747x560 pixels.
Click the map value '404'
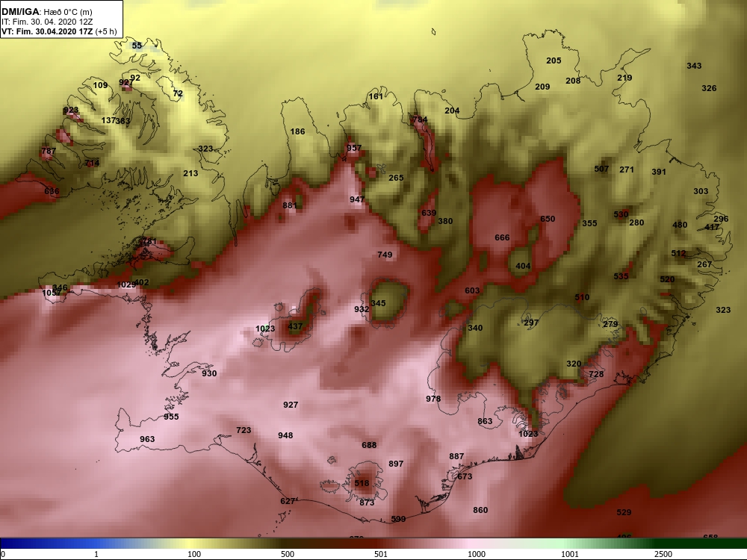(x=523, y=267)
